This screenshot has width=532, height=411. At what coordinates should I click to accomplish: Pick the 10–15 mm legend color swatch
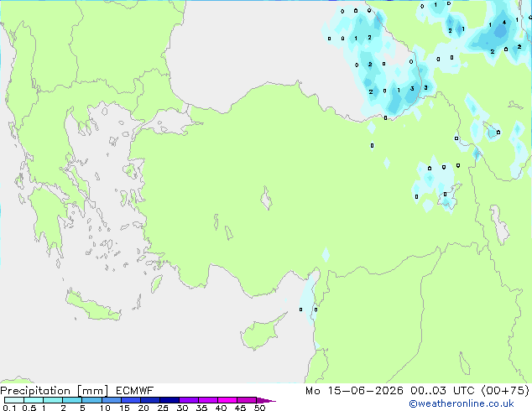click(111, 400)
